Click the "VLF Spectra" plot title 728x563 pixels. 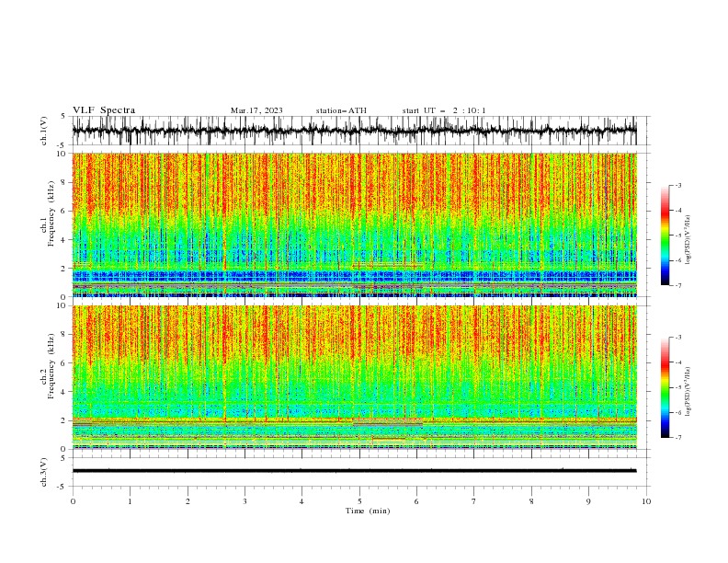tap(104, 110)
